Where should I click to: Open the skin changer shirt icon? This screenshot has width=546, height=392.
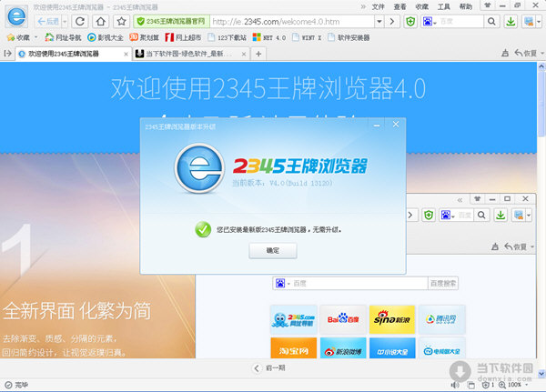tap(488, 5)
